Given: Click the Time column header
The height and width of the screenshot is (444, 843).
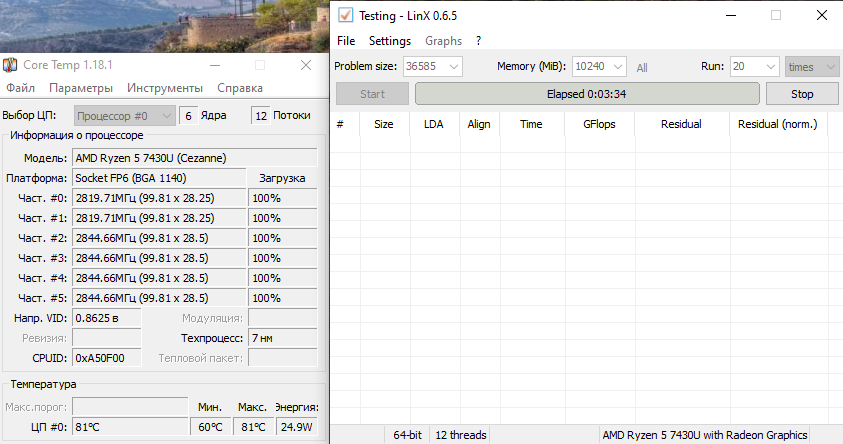Looking at the screenshot, I should coord(531,124).
